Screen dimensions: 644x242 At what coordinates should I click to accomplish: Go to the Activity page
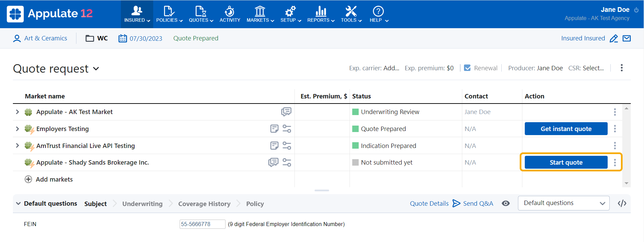pyautogui.click(x=230, y=14)
